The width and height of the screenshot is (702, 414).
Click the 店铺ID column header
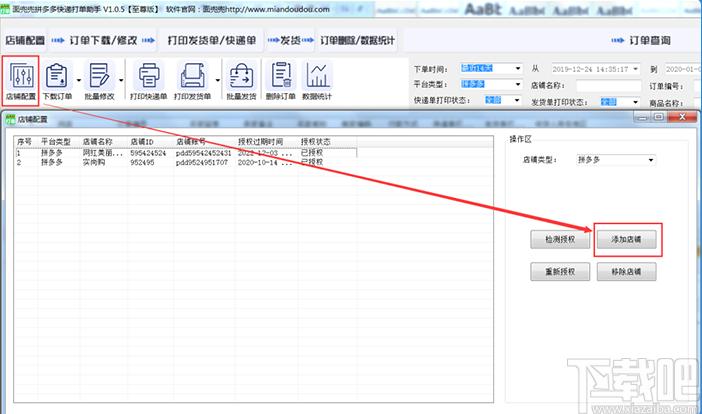(x=142, y=141)
